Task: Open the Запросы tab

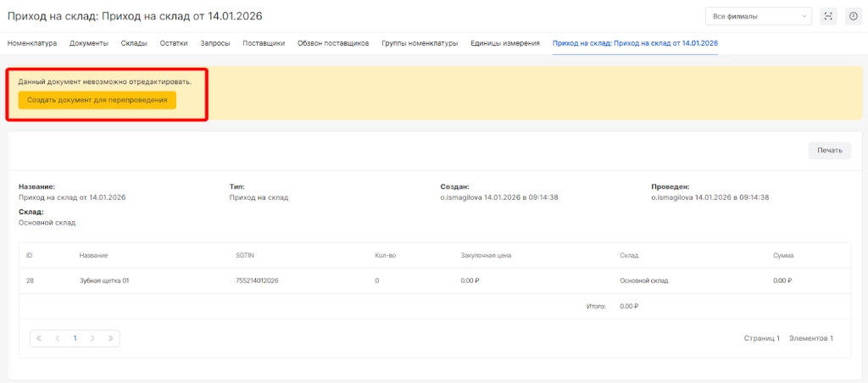Action: tap(214, 42)
